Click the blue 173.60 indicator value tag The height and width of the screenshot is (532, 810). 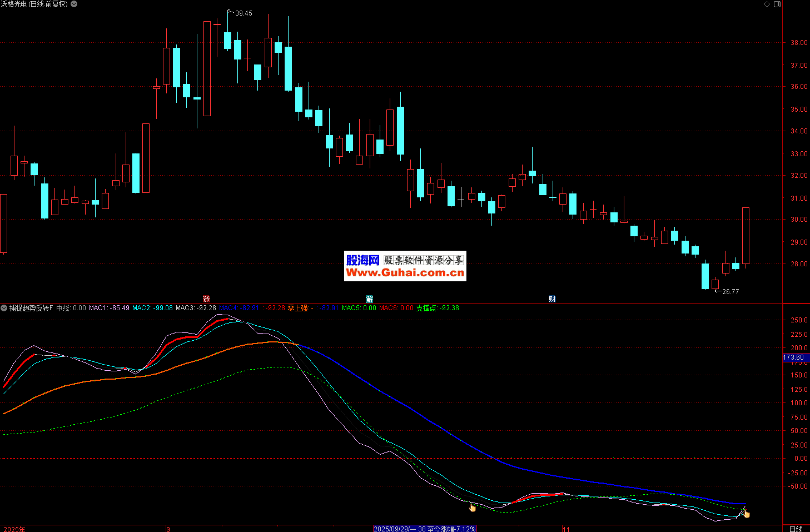[794, 357]
